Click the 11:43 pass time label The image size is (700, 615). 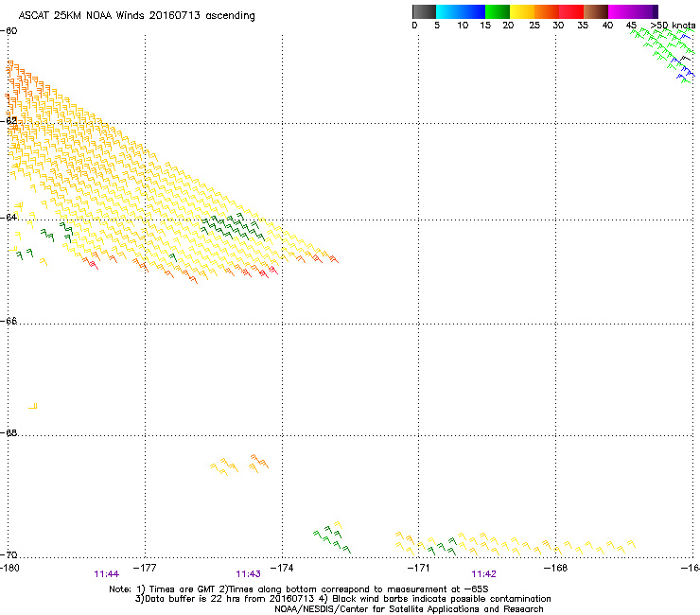coord(248,574)
